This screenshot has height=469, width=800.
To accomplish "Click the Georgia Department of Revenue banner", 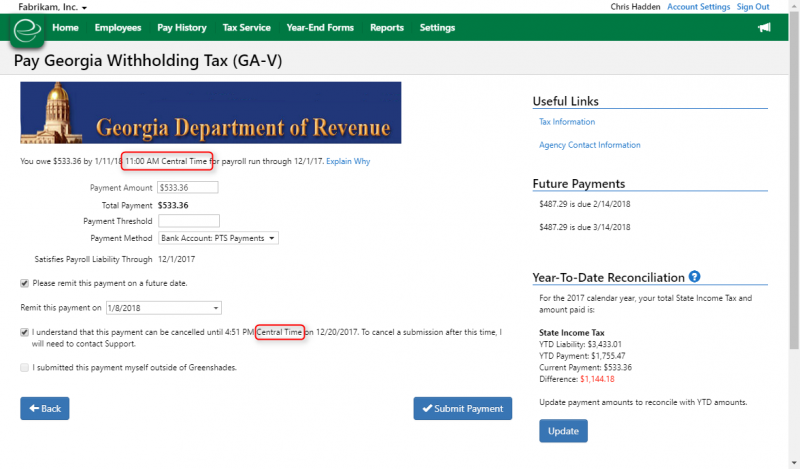I will click(x=211, y=113).
